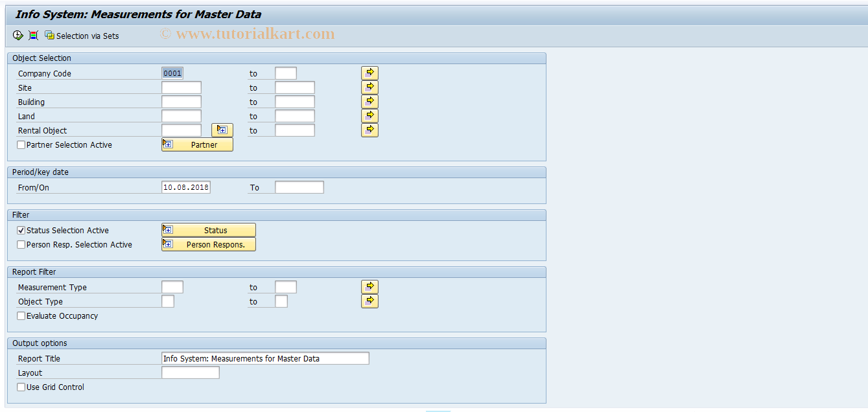Select the Building to field
Image resolution: width=868 pixels, height=412 pixels.
pos(295,102)
